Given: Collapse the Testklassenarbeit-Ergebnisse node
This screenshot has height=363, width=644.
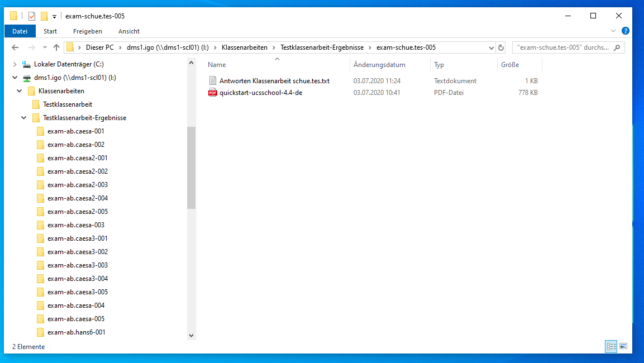Looking at the screenshot, I should pyautogui.click(x=24, y=118).
